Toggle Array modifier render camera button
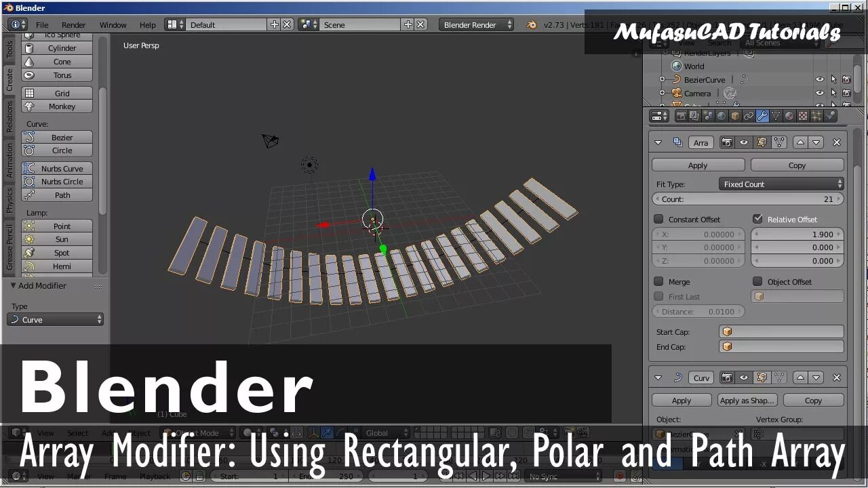868x488 pixels. coord(727,142)
